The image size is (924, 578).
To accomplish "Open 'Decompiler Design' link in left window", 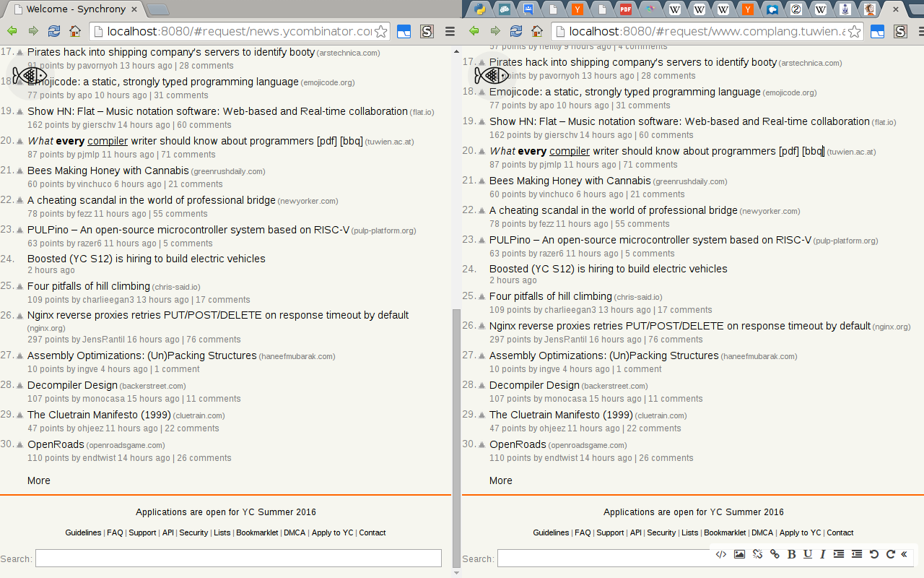I will 72,385.
